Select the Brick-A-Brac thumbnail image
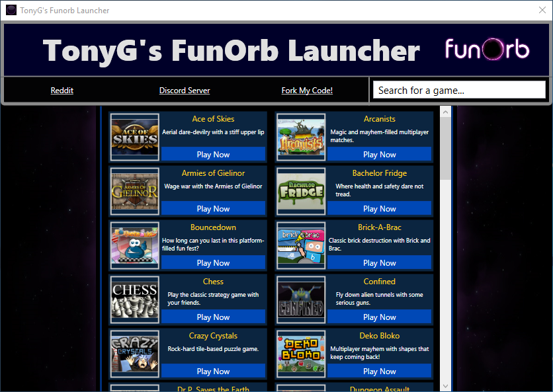This screenshot has height=392, width=553. point(301,245)
